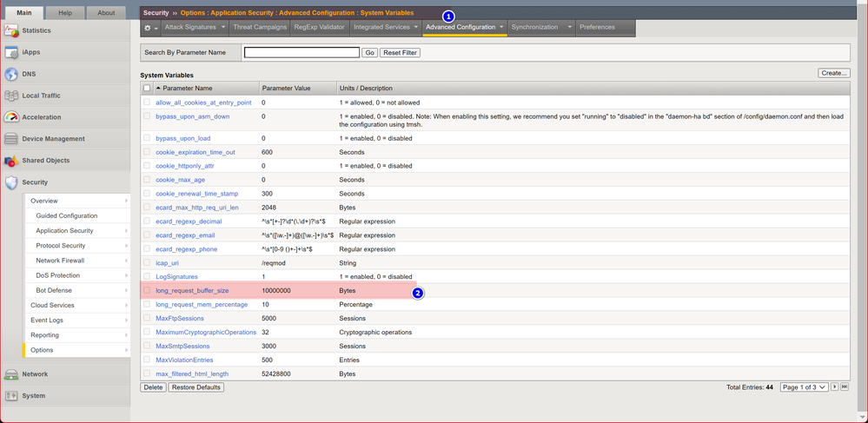The image size is (868, 423).
Task: Expand the Attack Signatures dropdown menu
Action: (x=223, y=28)
